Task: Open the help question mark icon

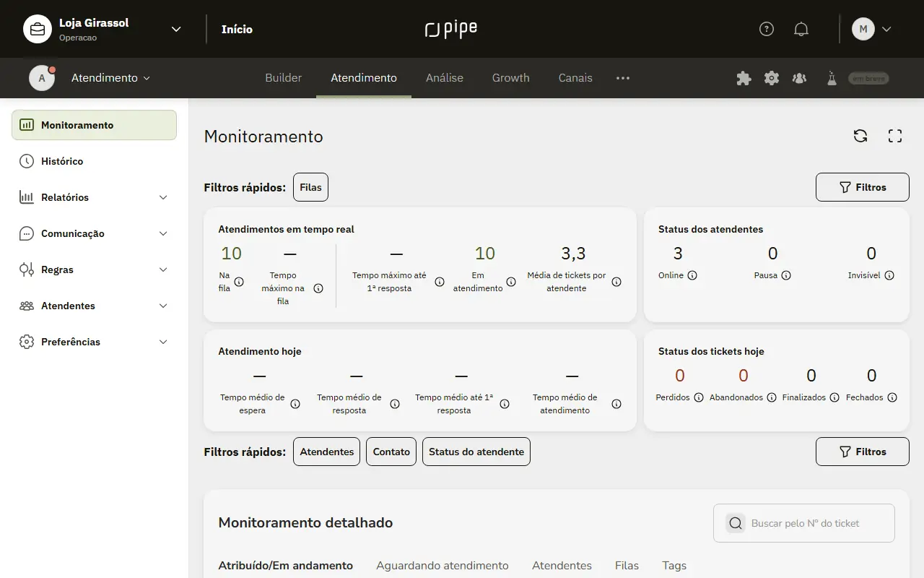Action: pos(767,29)
